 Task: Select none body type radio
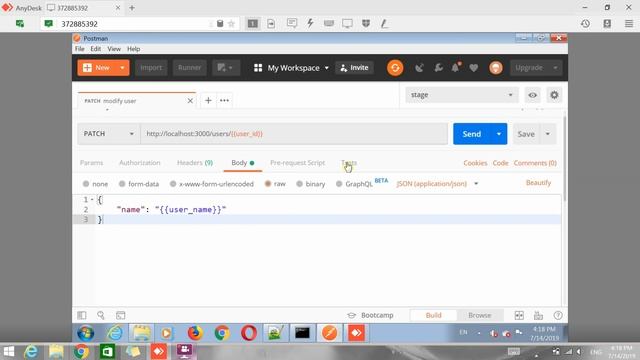pos(86,184)
